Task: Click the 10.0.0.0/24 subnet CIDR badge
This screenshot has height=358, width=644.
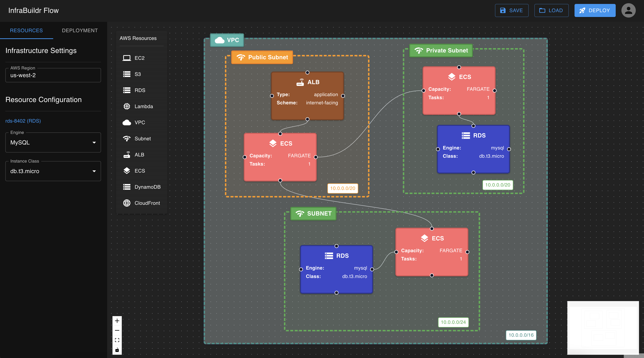Action: coord(453,322)
